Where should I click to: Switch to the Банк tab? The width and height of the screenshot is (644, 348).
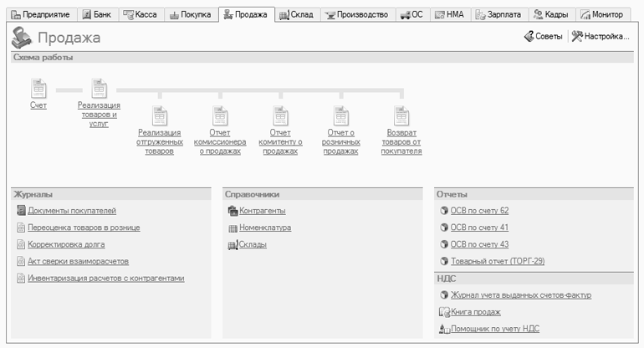pyautogui.click(x=98, y=14)
